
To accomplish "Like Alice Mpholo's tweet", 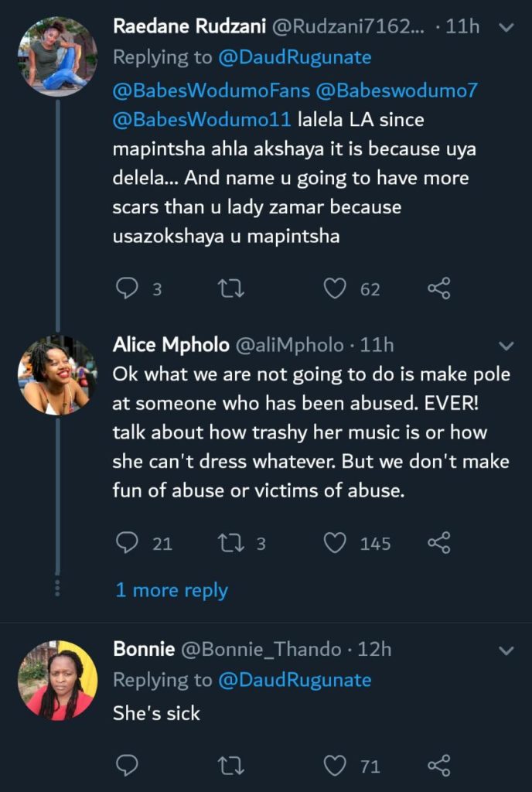I will coord(334,543).
